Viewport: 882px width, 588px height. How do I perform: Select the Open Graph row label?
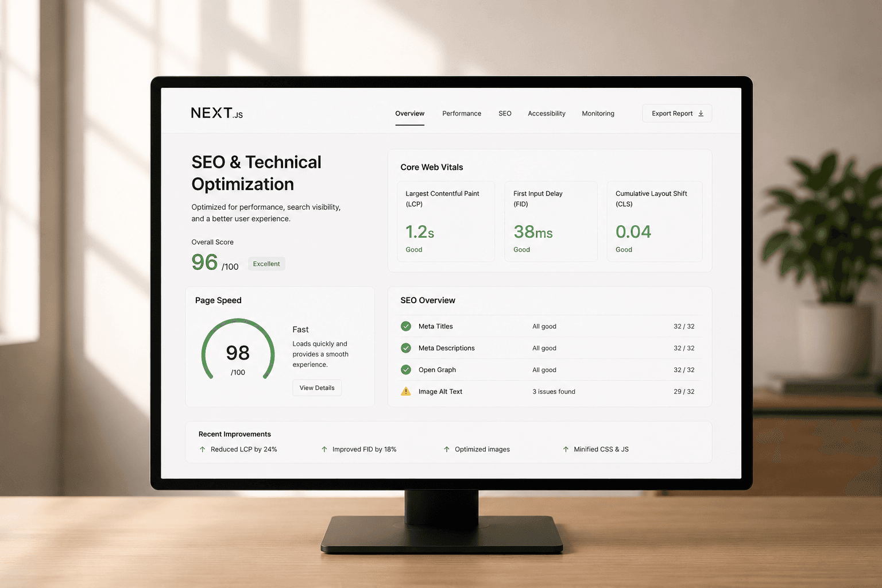pos(437,370)
